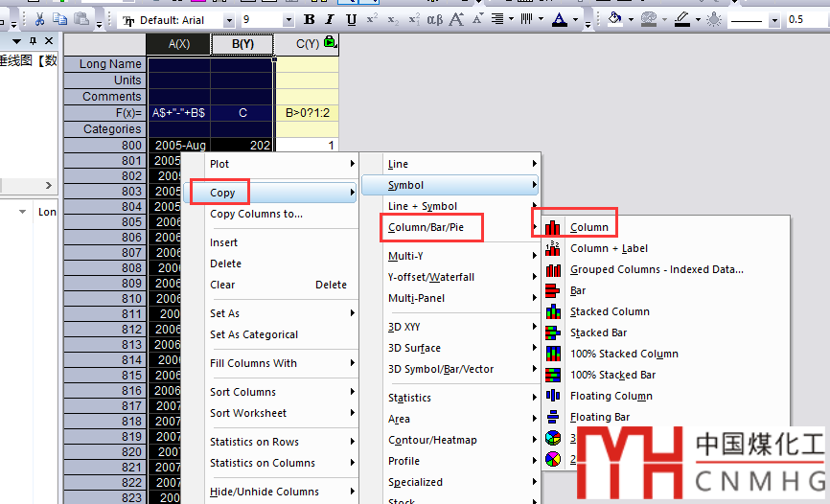This screenshot has height=504, width=830.
Task: Click the Greek letters αβ button
Action: click(x=434, y=20)
